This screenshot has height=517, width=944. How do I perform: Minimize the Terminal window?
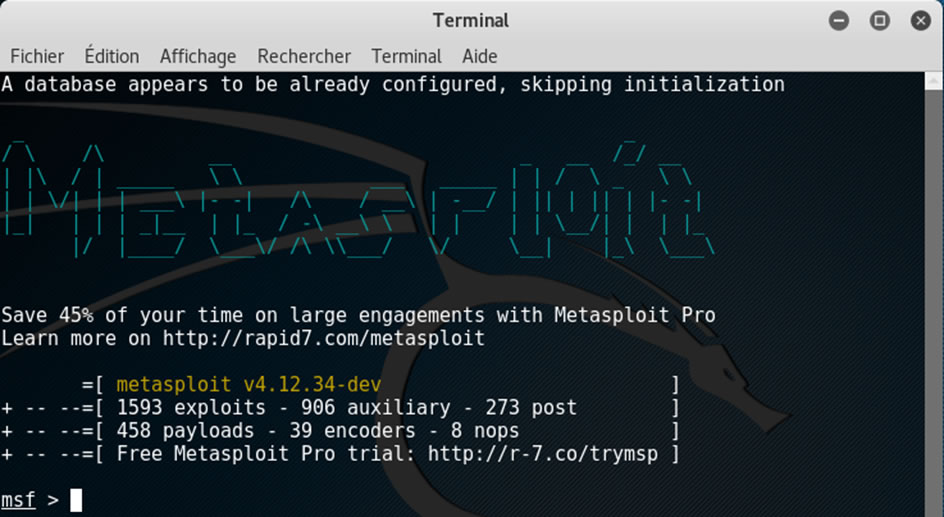point(839,21)
